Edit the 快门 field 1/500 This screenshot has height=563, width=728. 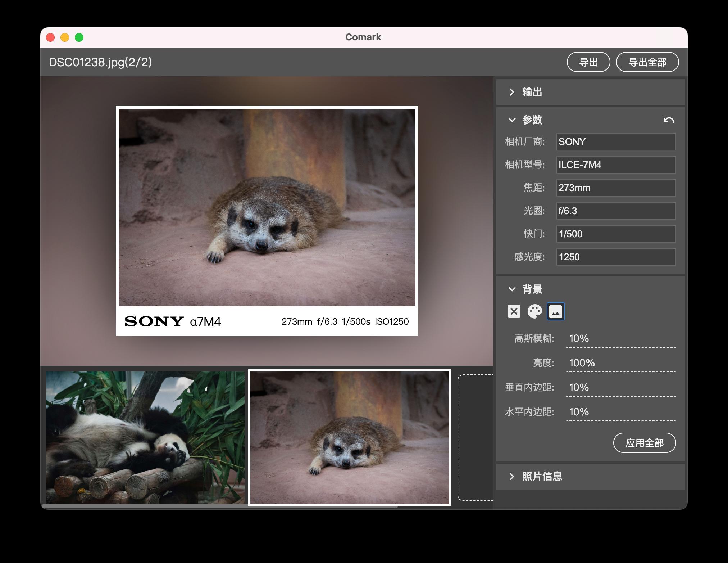616,234
